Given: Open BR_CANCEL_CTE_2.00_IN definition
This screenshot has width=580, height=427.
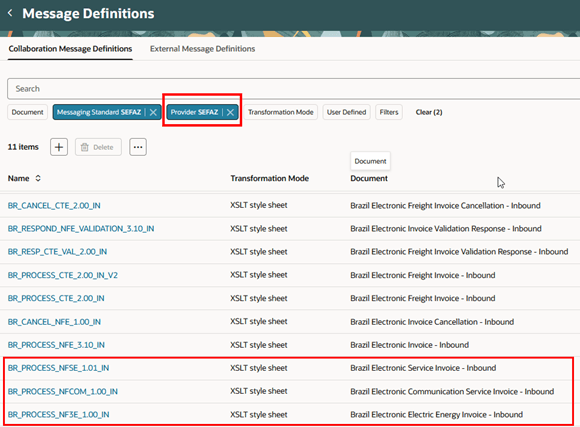Looking at the screenshot, I should click(x=54, y=206).
